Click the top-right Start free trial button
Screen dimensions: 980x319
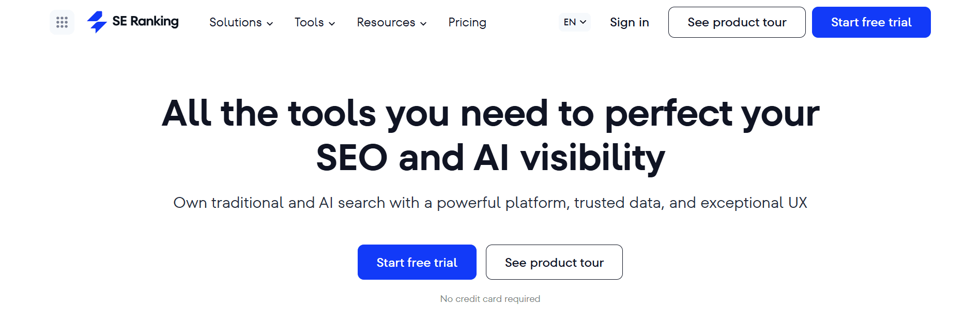[x=871, y=22]
